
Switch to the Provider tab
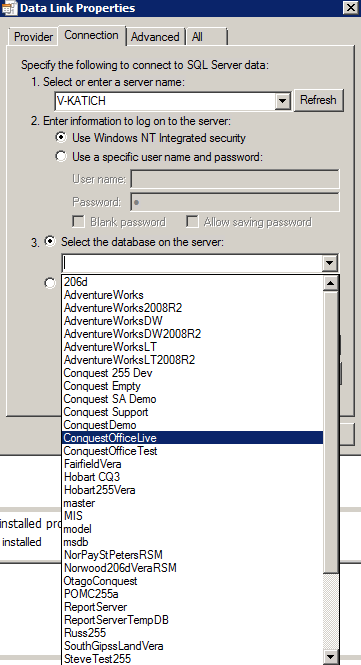[x=33, y=37]
